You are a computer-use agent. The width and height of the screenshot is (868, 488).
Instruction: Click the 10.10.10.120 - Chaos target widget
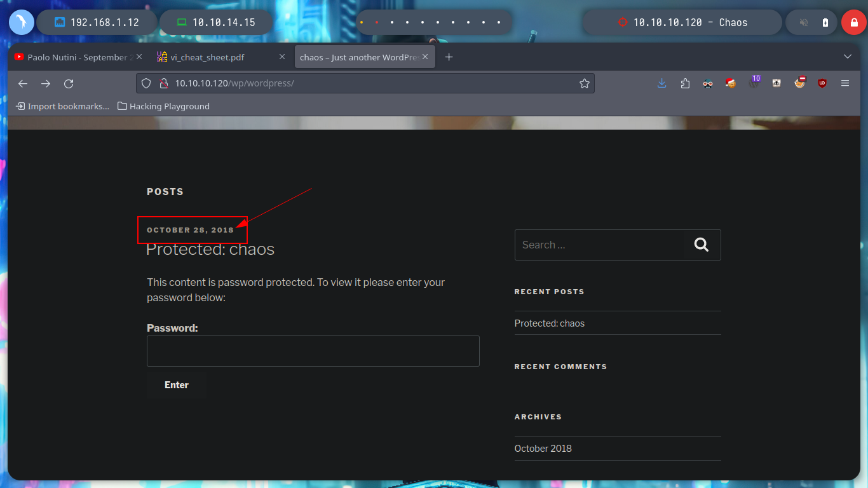(x=682, y=22)
